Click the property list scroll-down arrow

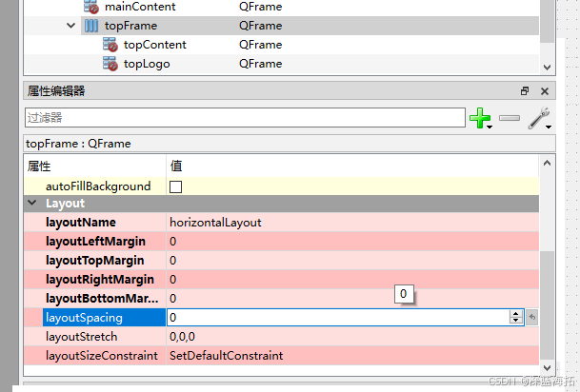click(x=547, y=368)
